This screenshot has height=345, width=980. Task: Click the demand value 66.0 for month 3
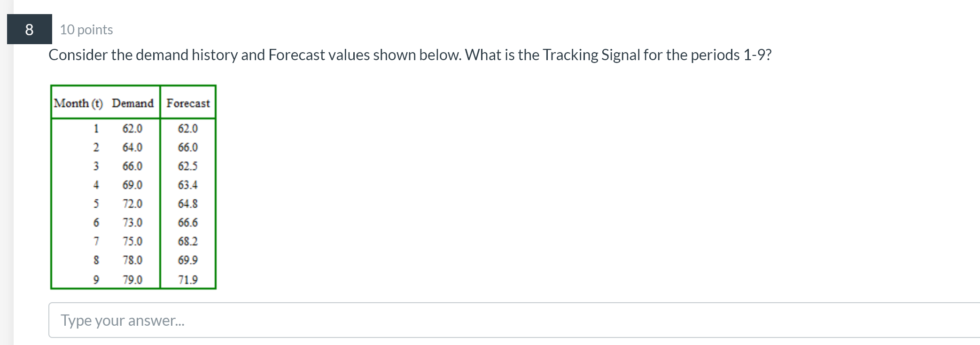(133, 166)
